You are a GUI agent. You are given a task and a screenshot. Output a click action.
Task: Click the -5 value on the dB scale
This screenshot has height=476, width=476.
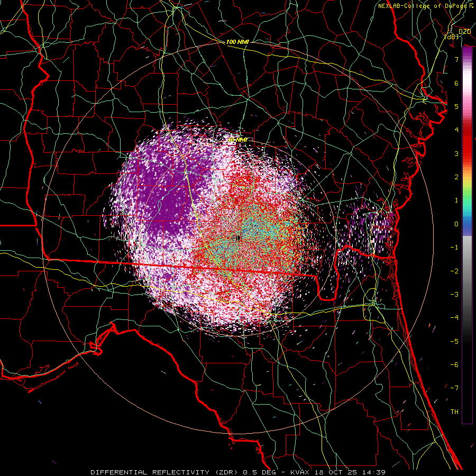coord(454,342)
